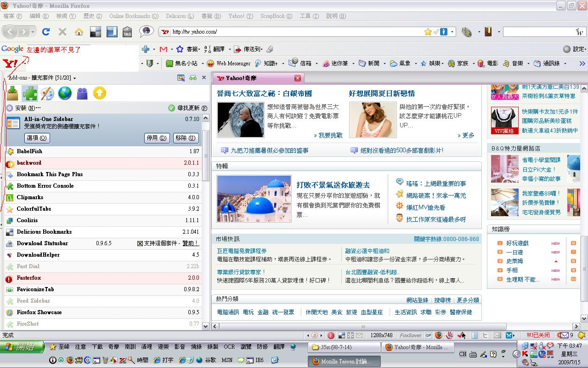
Task: Open the 更多分類 link
Action: pos(467,300)
